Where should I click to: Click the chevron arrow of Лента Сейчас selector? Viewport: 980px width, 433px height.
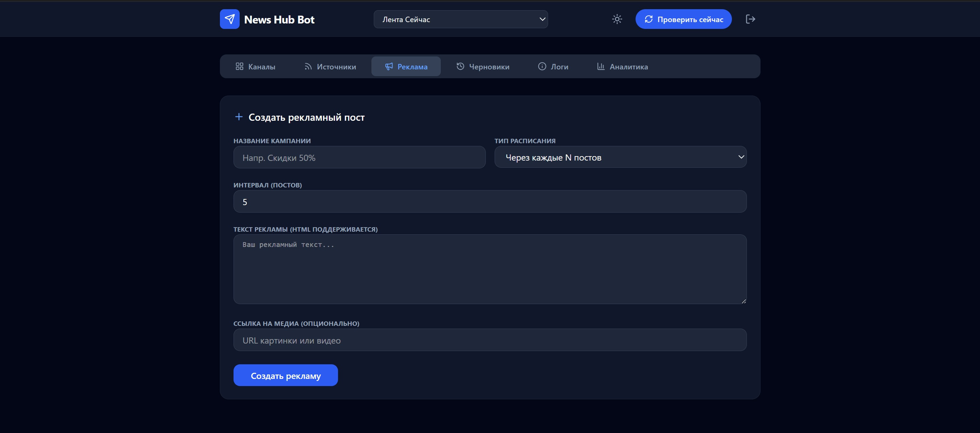coord(542,19)
